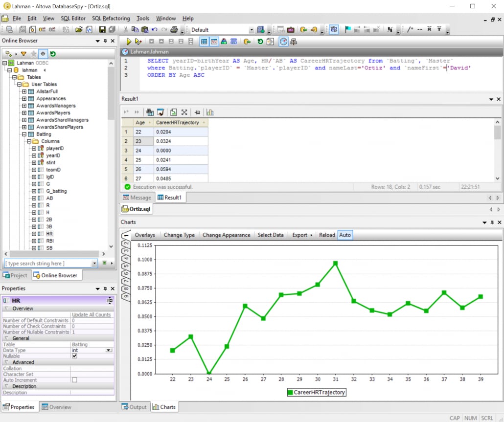The width and height of the screenshot is (504, 422).
Task: Click the green refresh icon in Online Browser
Action: pyautogui.click(x=53, y=54)
